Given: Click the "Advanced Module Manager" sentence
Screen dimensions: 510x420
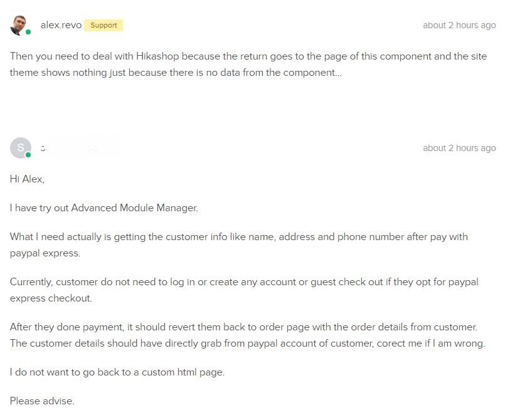Looking at the screenshot, I should [x=104, y=207].
